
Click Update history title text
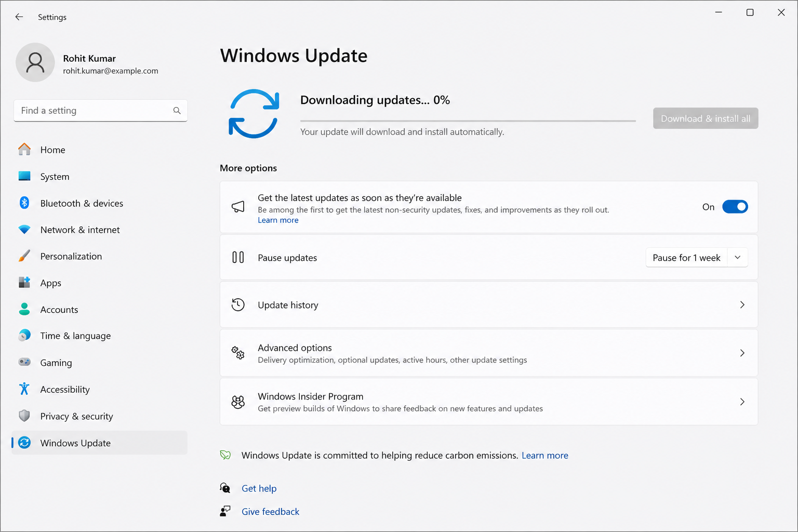tap(288, 305)
